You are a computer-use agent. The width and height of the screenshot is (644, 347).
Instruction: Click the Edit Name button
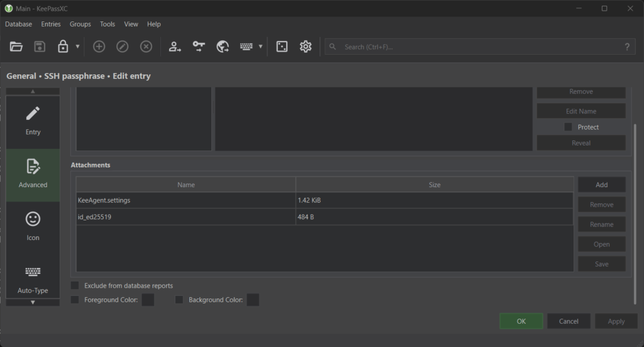point(581,111)
